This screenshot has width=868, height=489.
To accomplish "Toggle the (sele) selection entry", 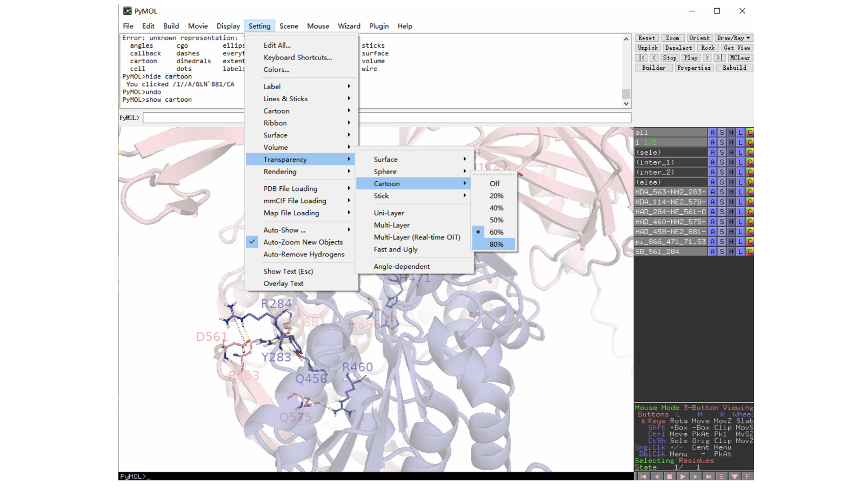I will point(671,153).
